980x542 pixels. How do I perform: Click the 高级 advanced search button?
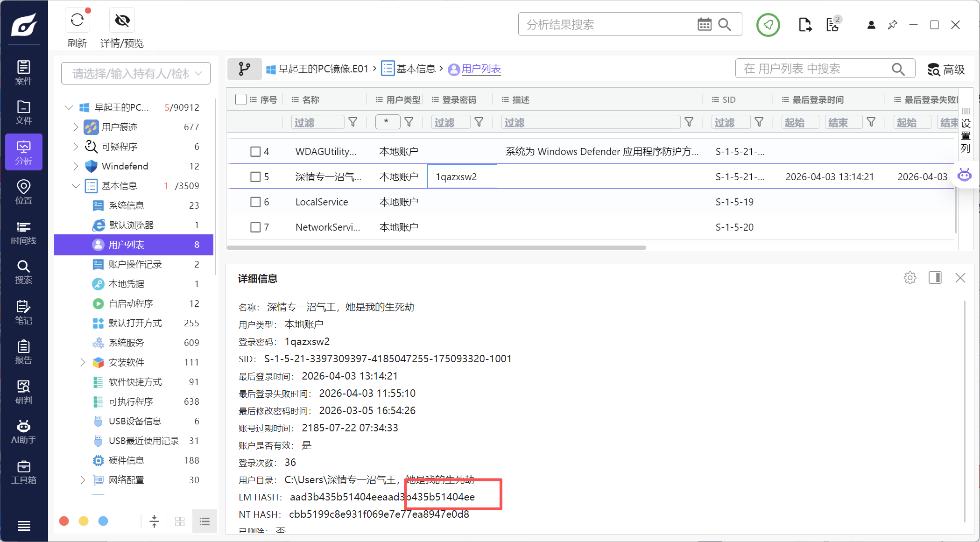946,70
